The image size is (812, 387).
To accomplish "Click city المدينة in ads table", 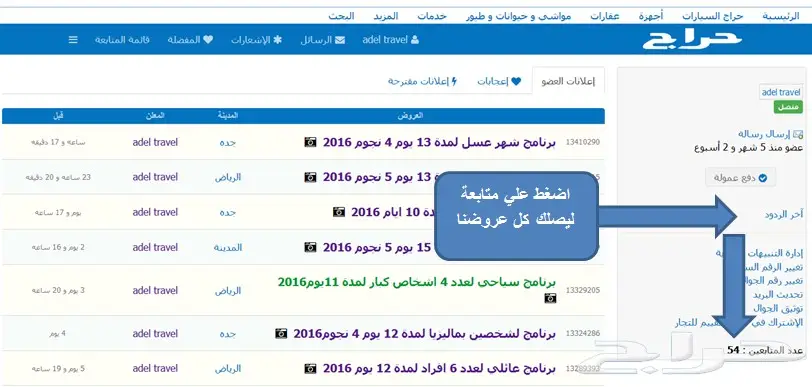I will (228, 248).
